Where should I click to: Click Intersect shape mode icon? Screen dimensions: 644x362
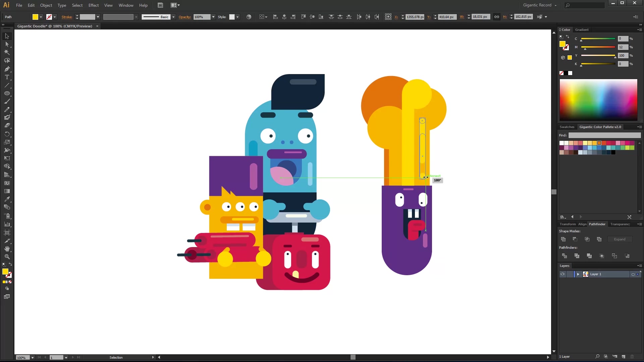(x=587, y=239)
